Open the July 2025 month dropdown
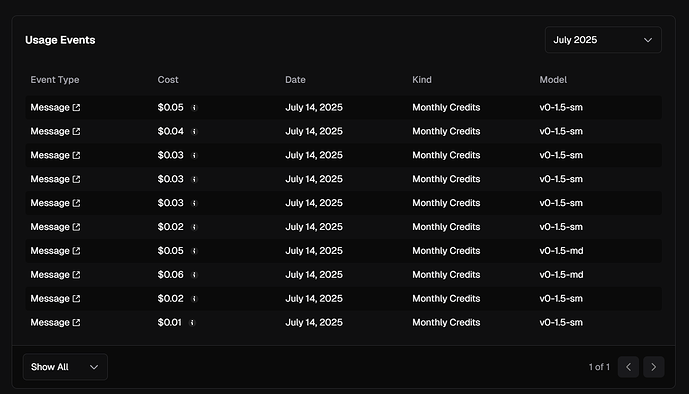689x394 pixels. [603, 40]
